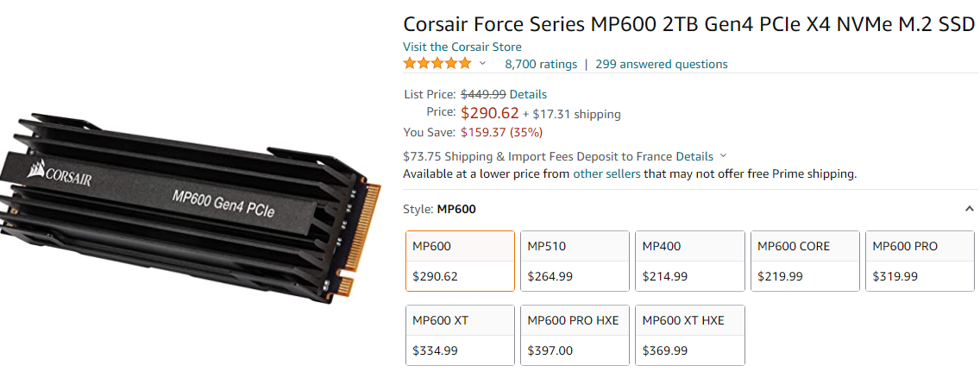Image resolution: width=980 pixels, height=372 pixels.
Task: Pick the MP600 XT style
Action: click(x=460, y=335)
